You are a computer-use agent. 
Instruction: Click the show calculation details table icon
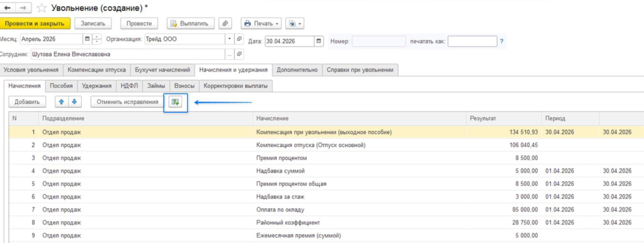[x=176, y=102]
